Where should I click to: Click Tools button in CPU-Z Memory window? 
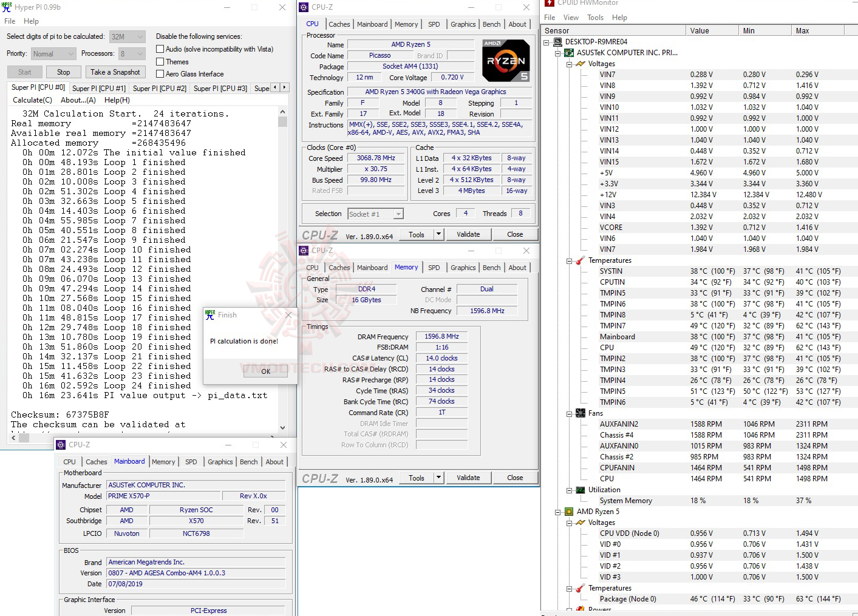(417, 478)
